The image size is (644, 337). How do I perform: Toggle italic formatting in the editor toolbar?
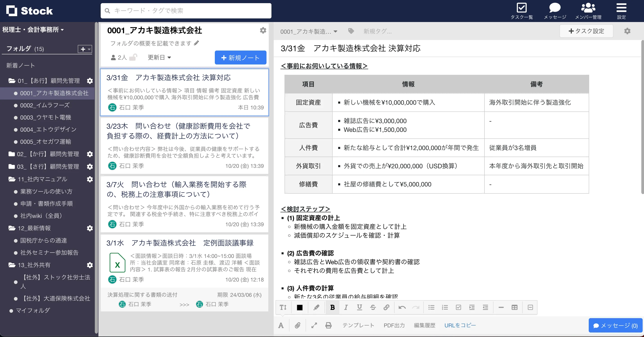pos(346,308)
